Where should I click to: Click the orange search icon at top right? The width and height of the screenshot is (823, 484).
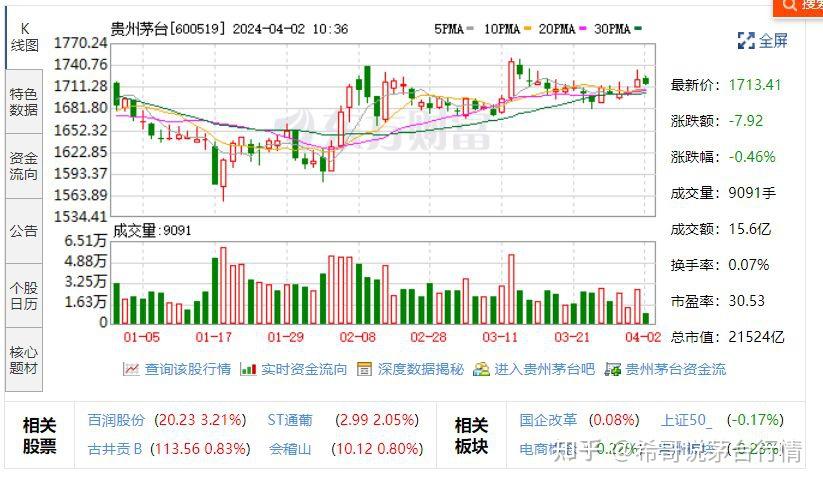tap(789, 5)
